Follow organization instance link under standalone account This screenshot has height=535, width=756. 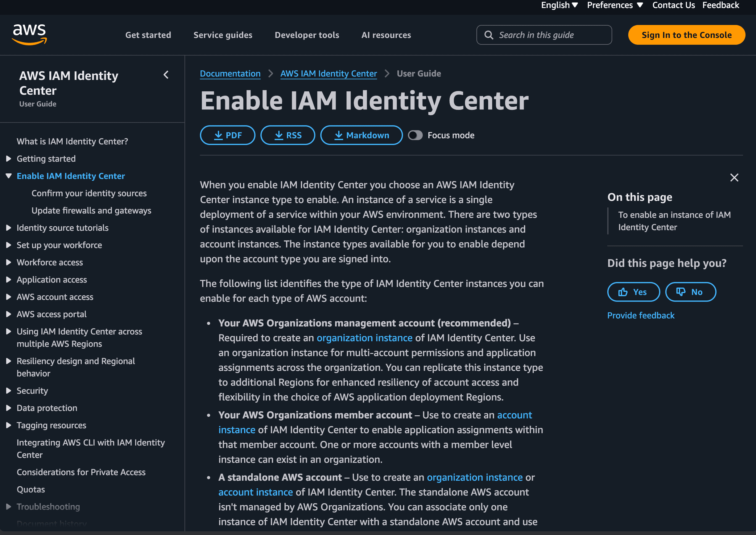tap(475, 477)
